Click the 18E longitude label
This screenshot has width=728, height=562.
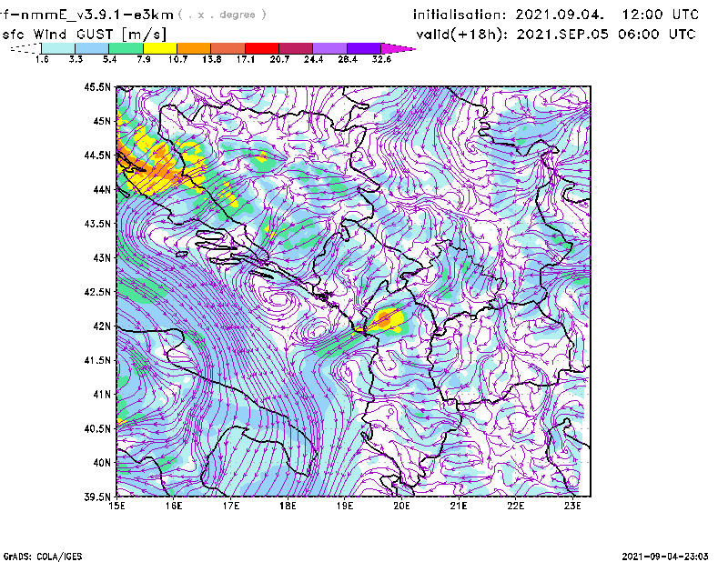[288, 506]
